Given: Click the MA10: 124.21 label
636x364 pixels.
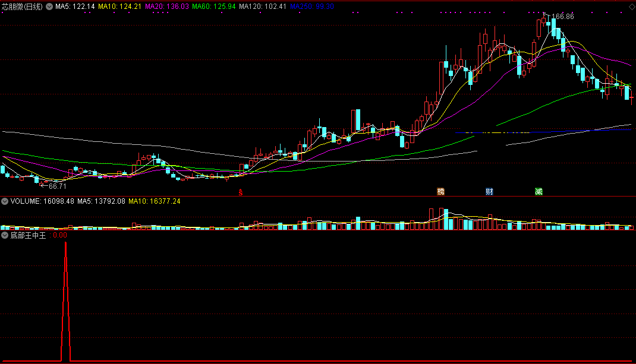Looking at the screenshot, I should coord(119,7).
